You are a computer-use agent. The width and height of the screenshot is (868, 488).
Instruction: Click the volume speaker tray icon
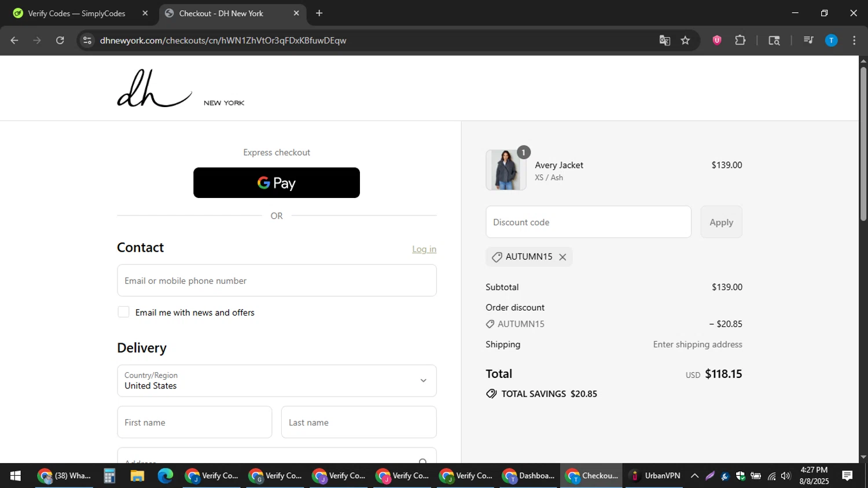[x=785, y=476]
